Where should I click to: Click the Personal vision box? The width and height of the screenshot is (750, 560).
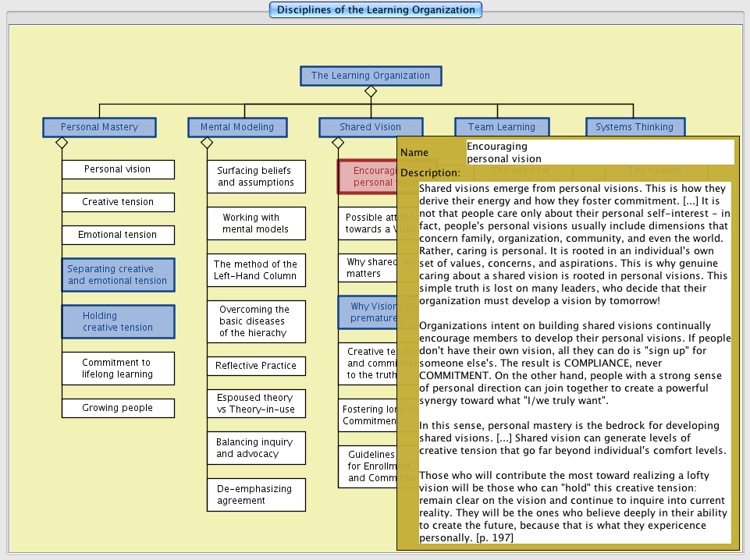point(118,169)
